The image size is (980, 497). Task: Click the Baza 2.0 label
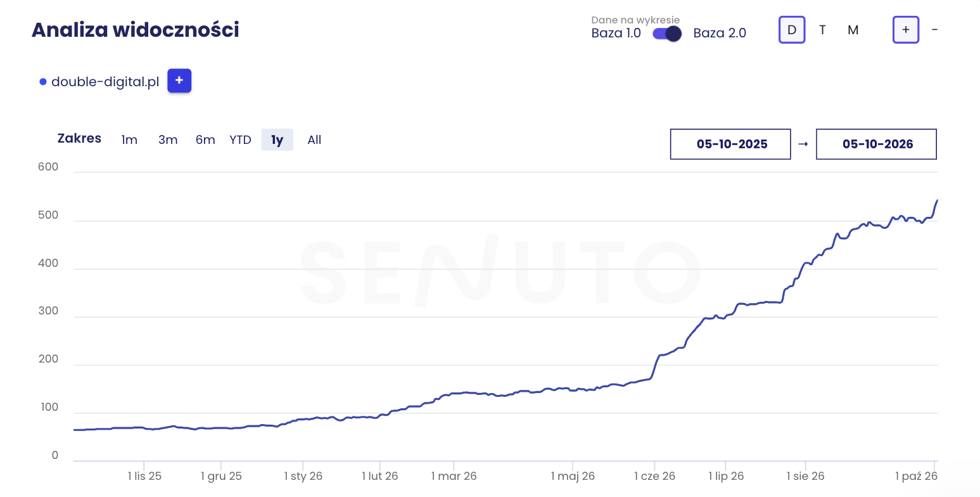[720, 33]
